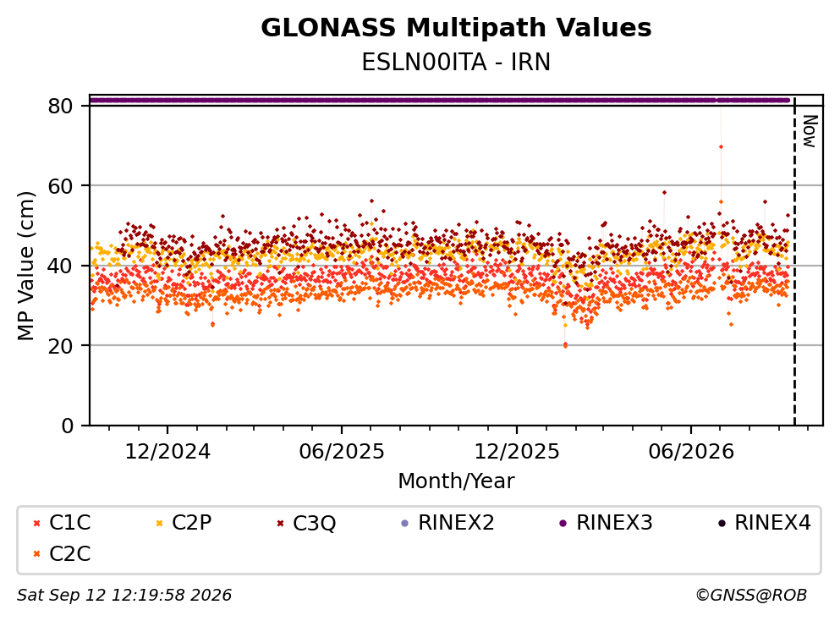840x621 pixels.
Task: Click the GNSS@ROB copyright text
Action: (751, 595)
